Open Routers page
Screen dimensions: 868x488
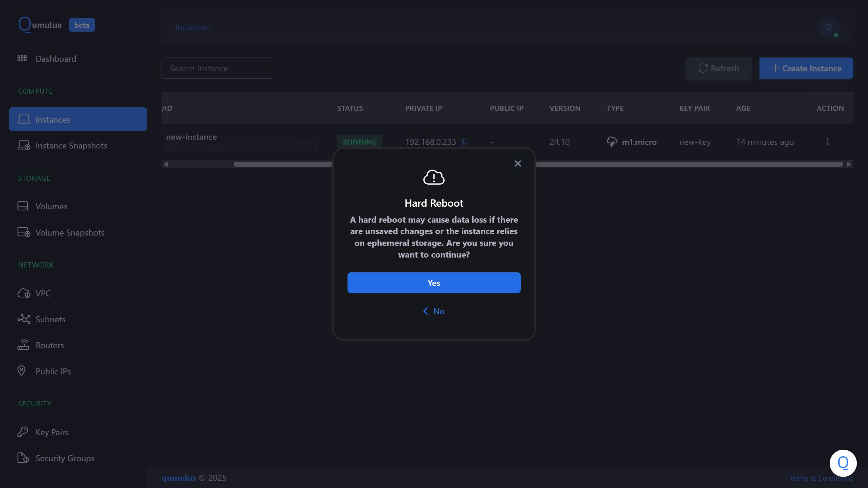[49, 345]
